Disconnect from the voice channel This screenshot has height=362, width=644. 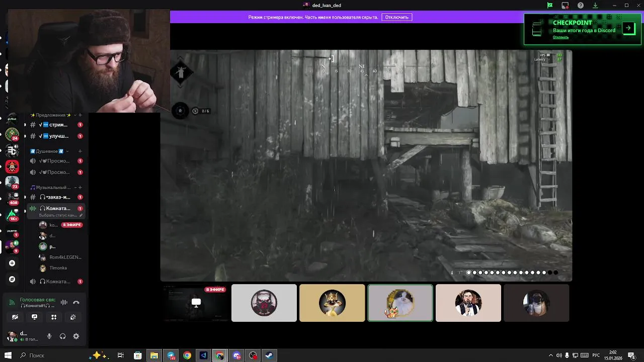(76, 302)
